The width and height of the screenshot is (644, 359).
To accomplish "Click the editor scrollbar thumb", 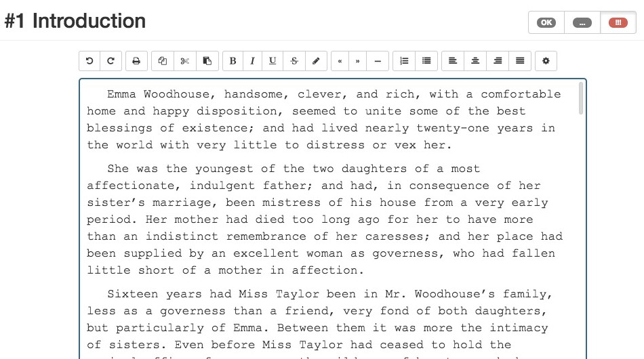I will tap(581, 98).
